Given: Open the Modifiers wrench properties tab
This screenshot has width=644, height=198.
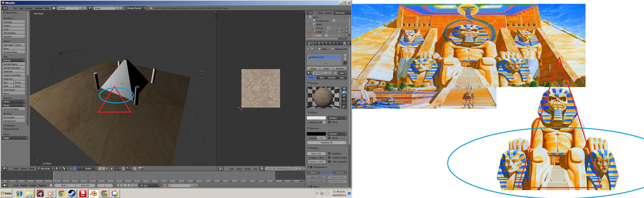Looking at the screenshot, I should click(337, 43).
